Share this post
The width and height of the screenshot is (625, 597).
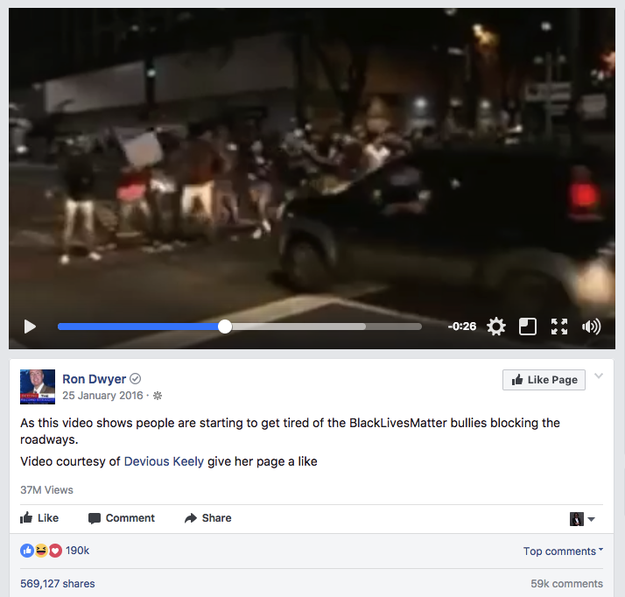pyautogui.click(x=208, y=518)
